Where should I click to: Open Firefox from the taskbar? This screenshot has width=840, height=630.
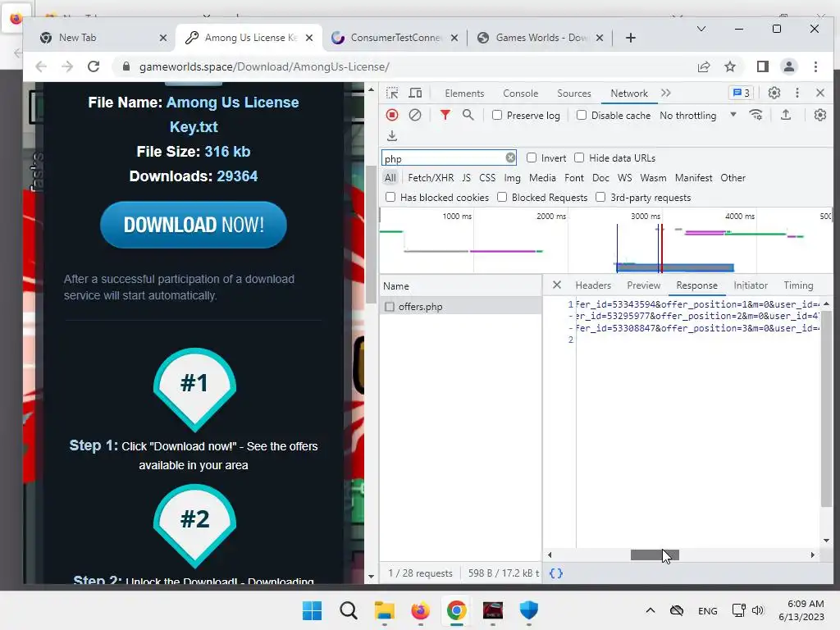coord(420,610)
